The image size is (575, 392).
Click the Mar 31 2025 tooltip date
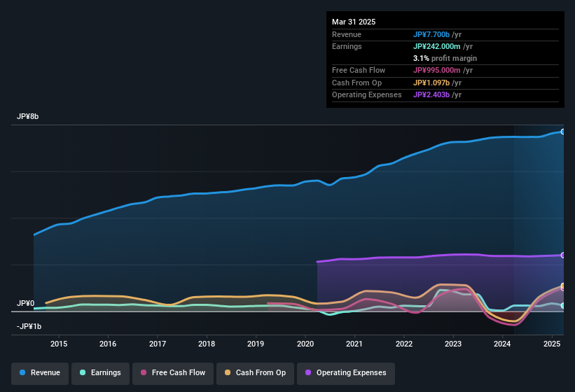pyautogui.click(x=354, y=22)
